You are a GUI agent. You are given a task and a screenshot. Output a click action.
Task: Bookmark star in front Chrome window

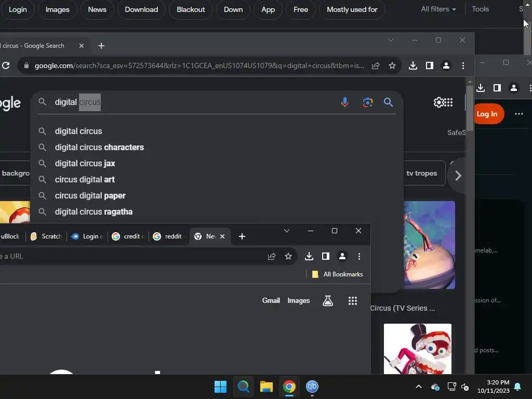pos(288,256)
